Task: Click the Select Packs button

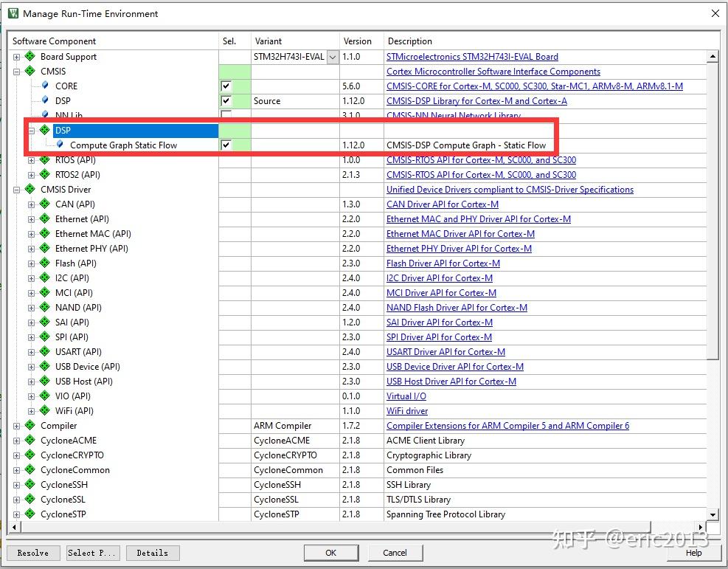Action: click(94, 553)
